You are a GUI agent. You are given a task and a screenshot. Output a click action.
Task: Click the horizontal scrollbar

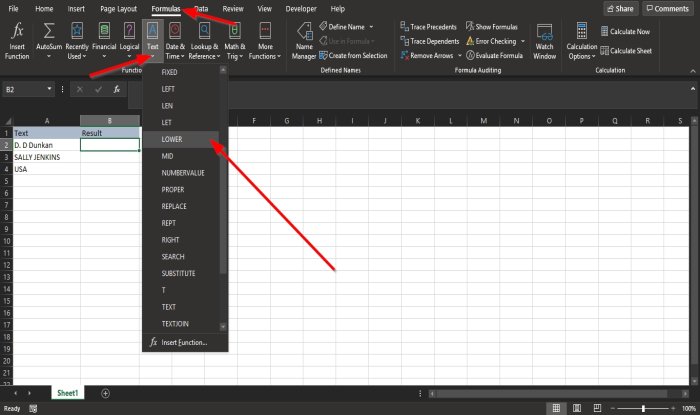point(551,394)
